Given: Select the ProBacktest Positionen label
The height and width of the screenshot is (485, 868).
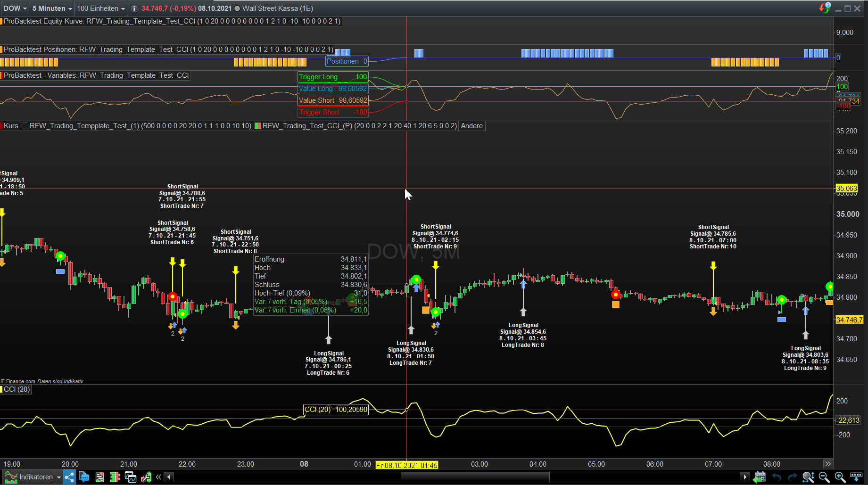Looking at the screenshot, I should click(169, 49).
